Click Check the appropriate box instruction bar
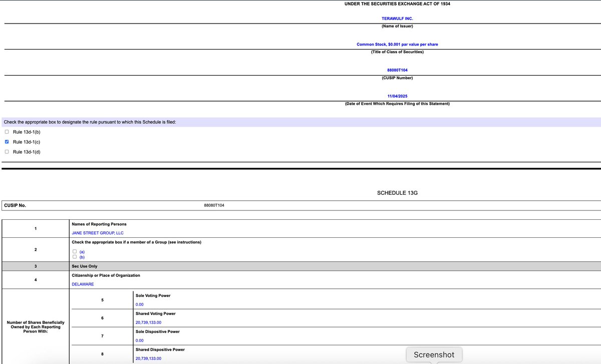Image resolution: width=601 pixels, height=364 pixels. pyautogui.click(x=300, y=122)
